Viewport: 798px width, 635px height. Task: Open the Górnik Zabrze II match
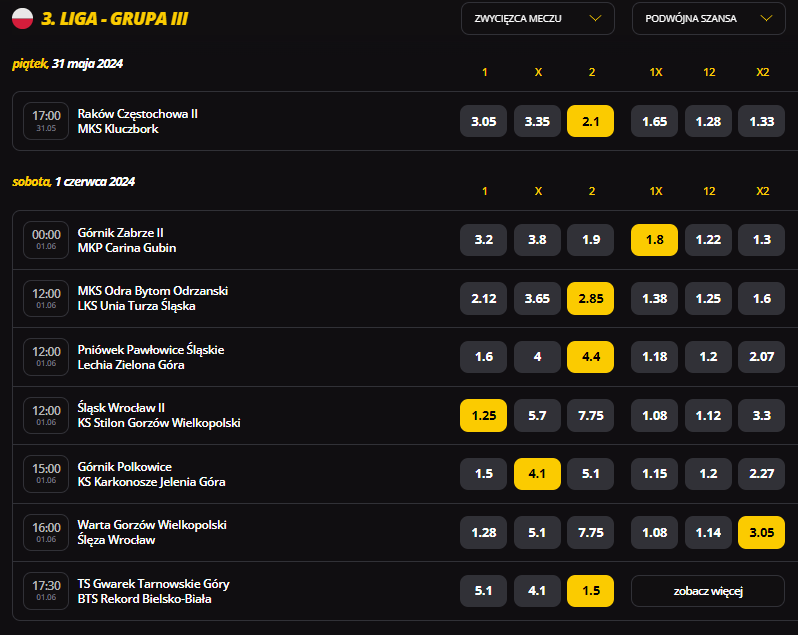pos(127,240)
